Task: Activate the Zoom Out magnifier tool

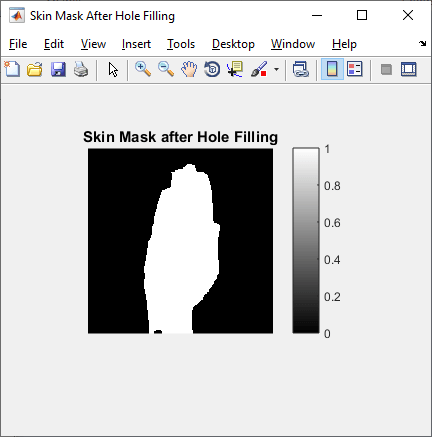Action: (x=166, y=69)
